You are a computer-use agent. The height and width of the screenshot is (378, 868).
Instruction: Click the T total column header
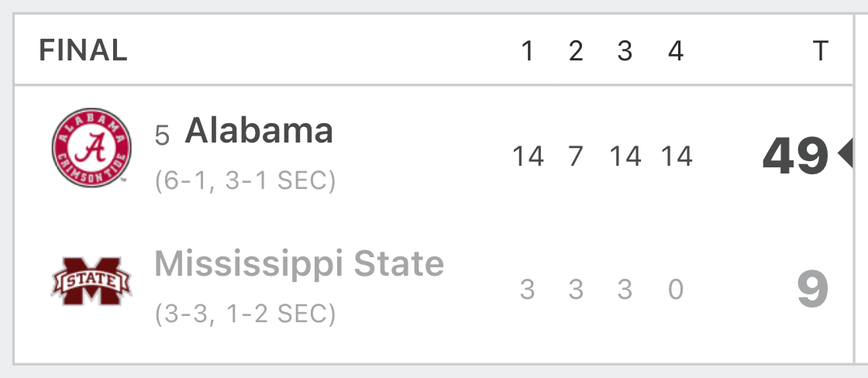(821, 51)
